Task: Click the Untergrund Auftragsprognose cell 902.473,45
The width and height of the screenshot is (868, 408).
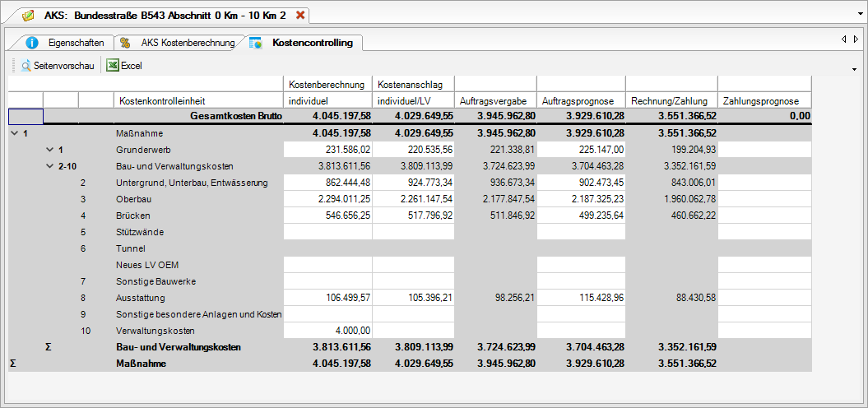Action: coord(581,183)
